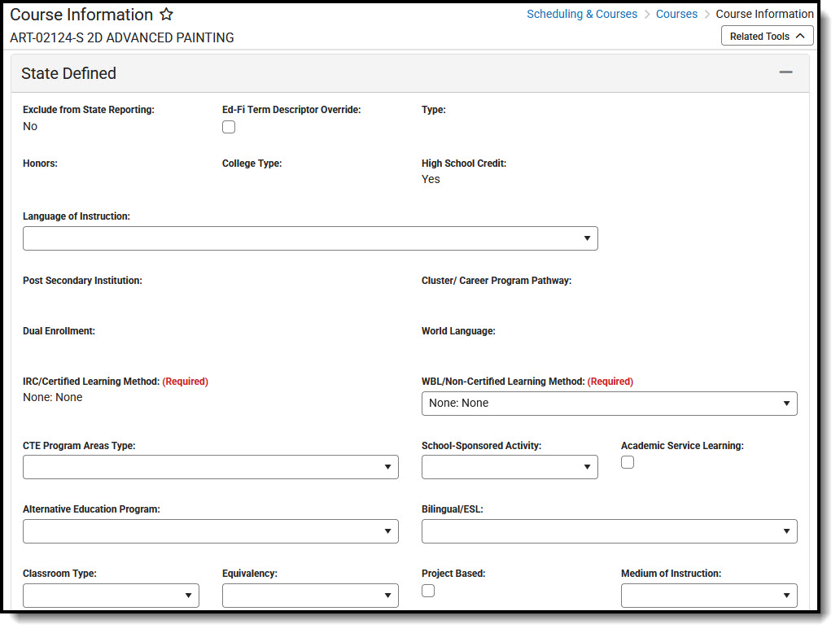Screen dimensions: 840x633
Task: Open Language of Instruction dropdown
Action: (310, 238)
